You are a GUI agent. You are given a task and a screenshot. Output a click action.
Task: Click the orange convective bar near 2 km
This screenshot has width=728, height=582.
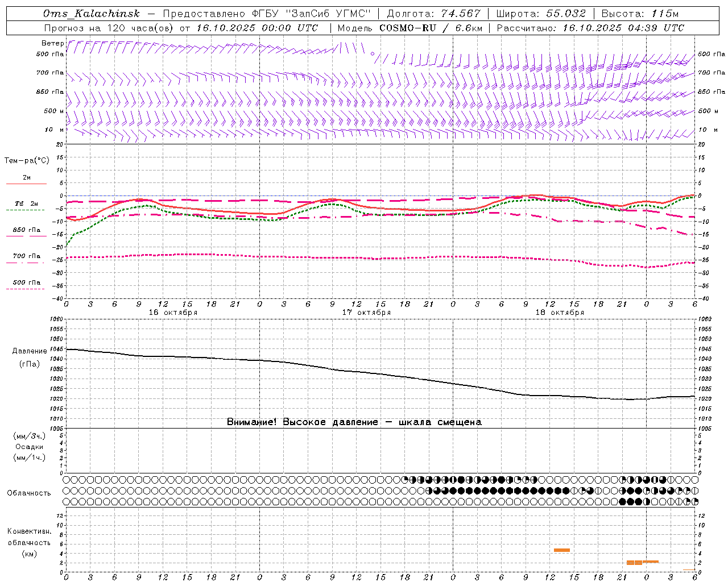(x=642, y=562)
